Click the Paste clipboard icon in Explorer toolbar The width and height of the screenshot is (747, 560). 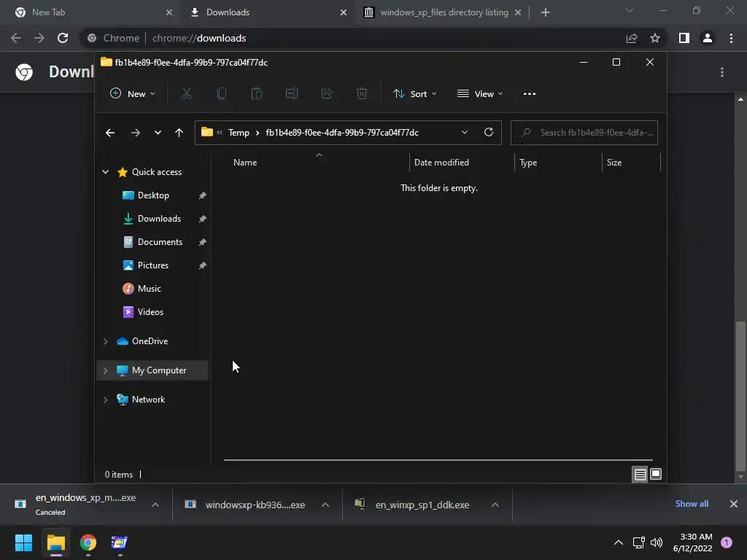[256, 94]
